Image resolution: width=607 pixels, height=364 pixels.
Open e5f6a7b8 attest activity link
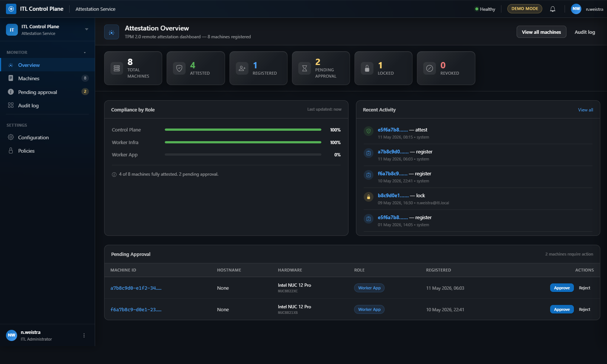click(x=393, y=130)
